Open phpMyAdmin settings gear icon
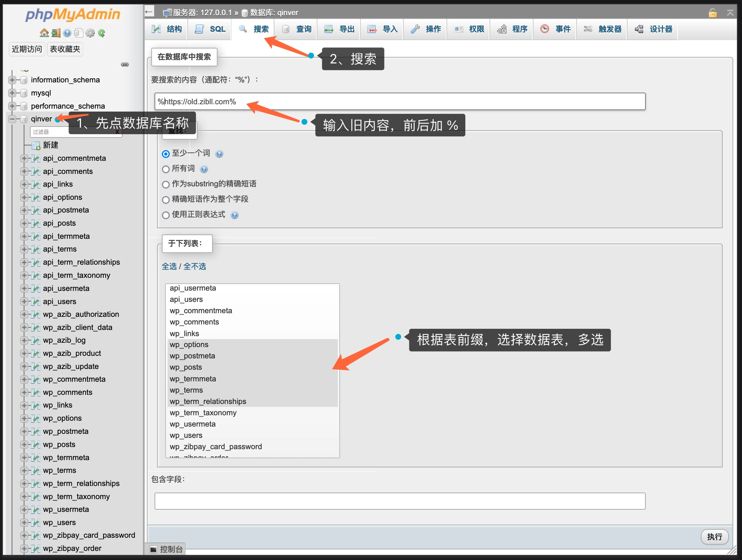The image size is (742, 560). coord(90,33)
